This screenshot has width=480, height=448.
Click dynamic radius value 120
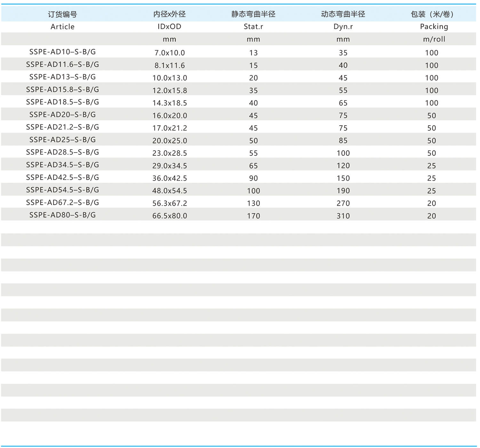pyautogui.click(x=343, y=166)
